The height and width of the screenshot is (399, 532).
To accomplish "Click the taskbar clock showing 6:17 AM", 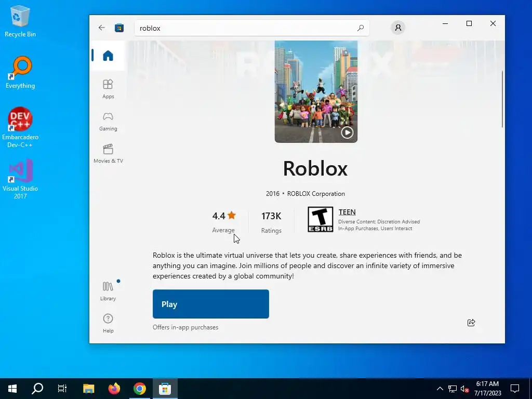I will point(487,389).
